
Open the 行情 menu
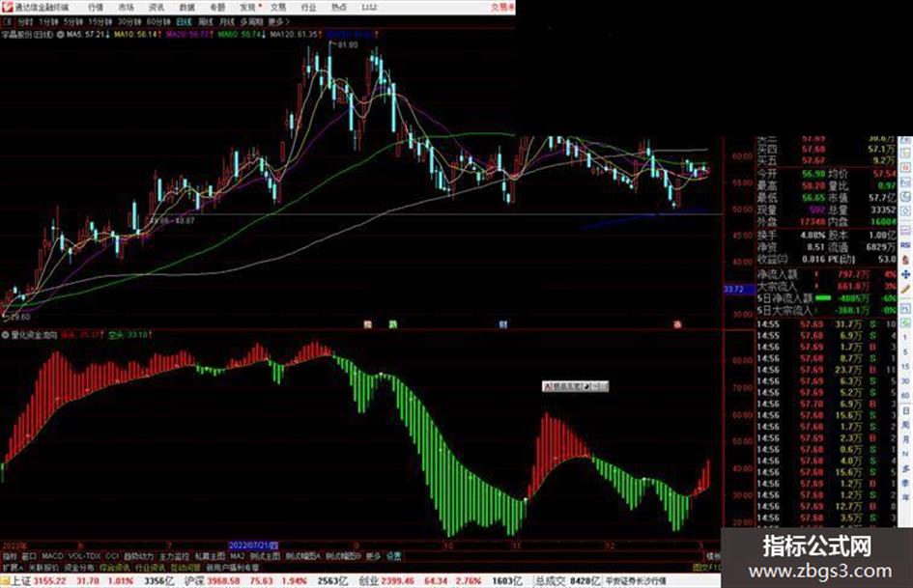(96, 7)
